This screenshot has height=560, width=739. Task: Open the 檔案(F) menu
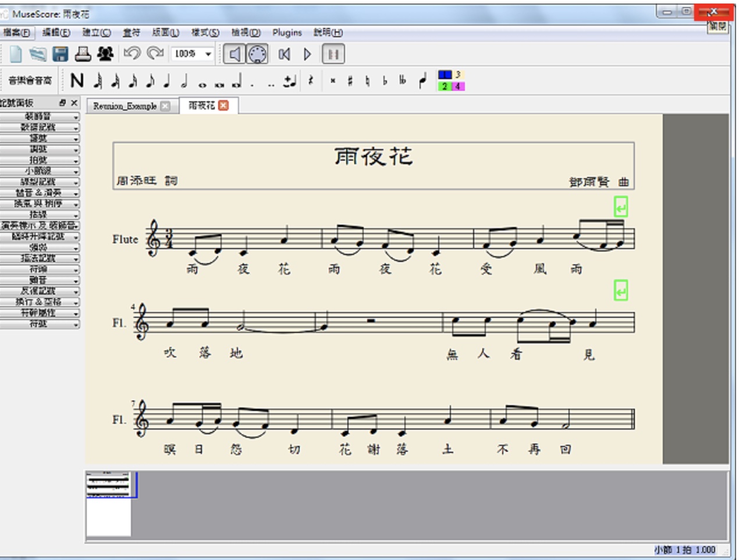tap(17, 33)
